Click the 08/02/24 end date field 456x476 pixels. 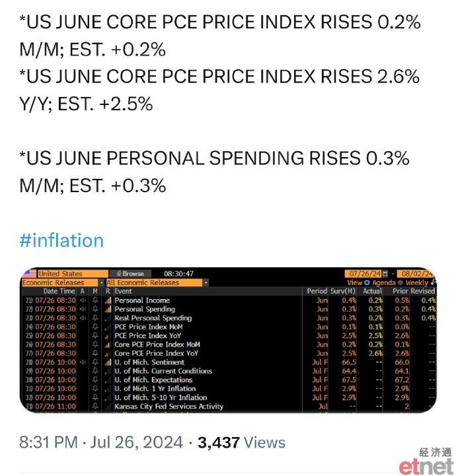[x=416, y=273]
